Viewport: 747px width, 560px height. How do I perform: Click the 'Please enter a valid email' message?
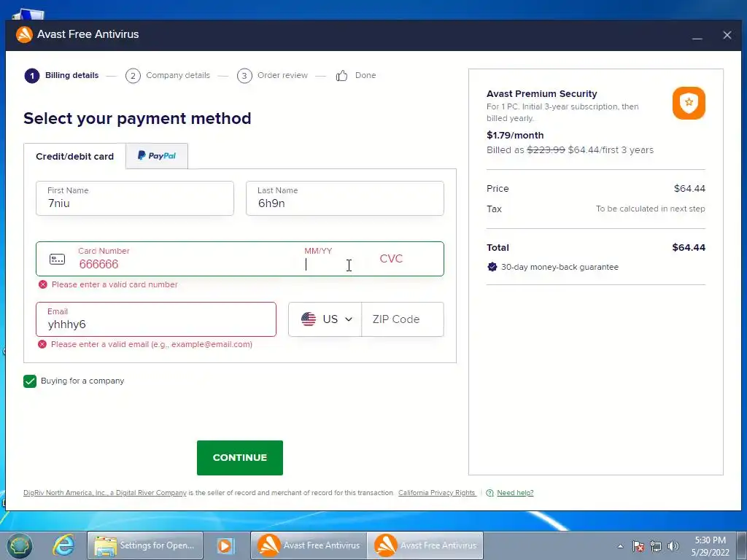(x=152, y=344)
